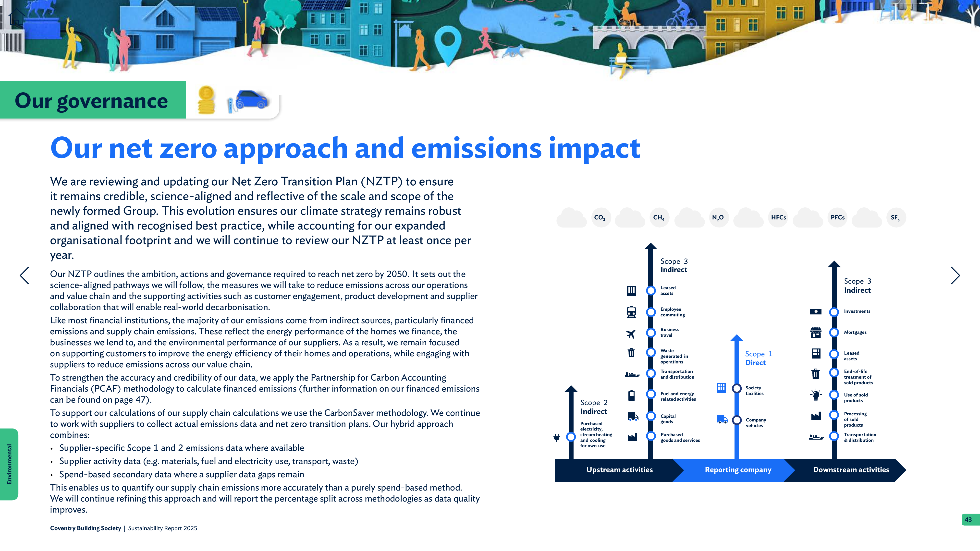Click 'End-of-life treatment of sold products' label
This screenshot has width=980, height=551.
tap(858, 377)
